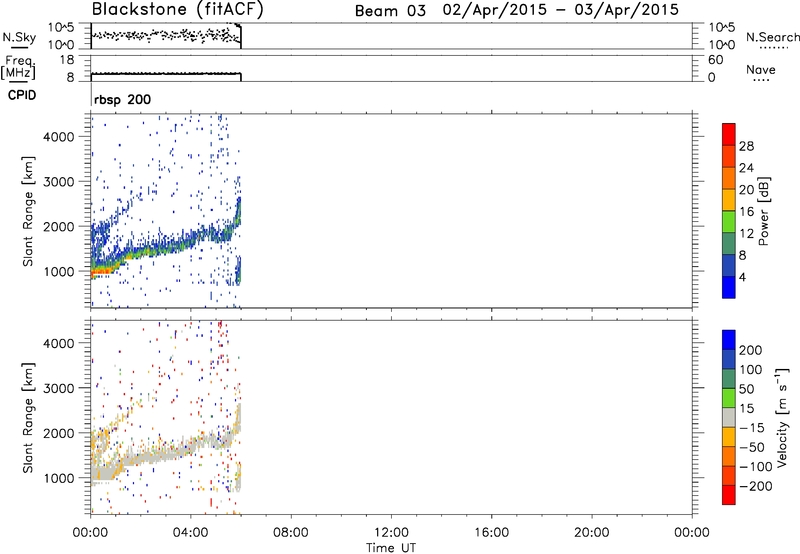This screenshot has height=554, width=800.
Task: Click the 'Slant Range [km]' label of velocity panel
Action: (28, 418)
